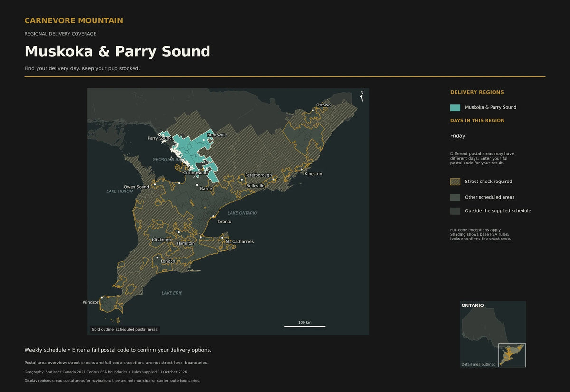The width and height of the screenshot is (570, 392).
Task: Select the Parry Sound map label
Action: click(160, 138)
